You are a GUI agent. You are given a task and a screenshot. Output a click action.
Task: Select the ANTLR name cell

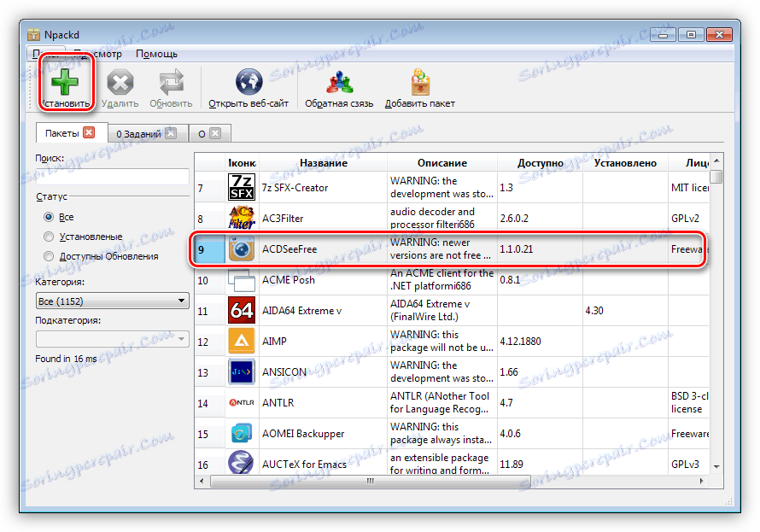point(323,402)
